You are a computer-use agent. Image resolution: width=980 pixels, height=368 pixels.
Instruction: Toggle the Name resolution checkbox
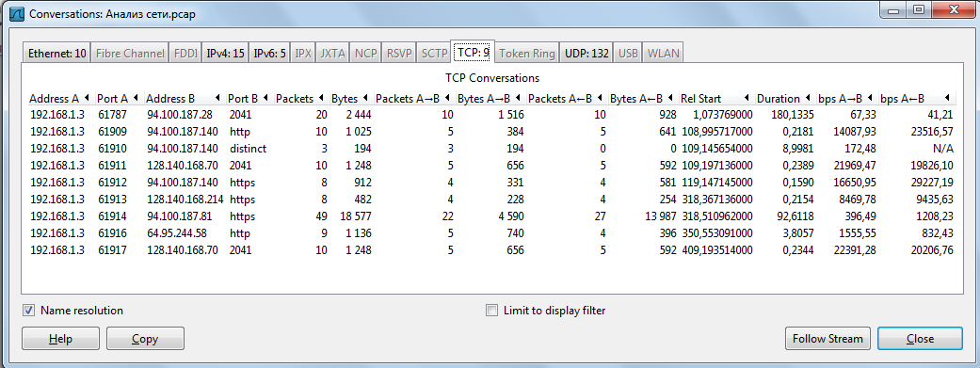point(29,311)
